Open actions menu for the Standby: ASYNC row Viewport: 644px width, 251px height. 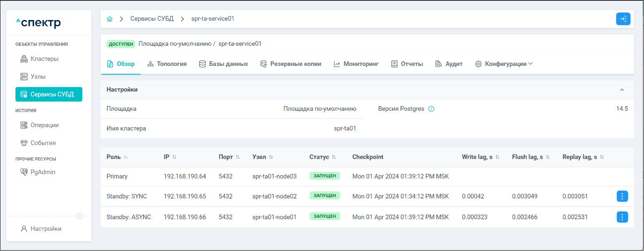click(x=622, y=217)
